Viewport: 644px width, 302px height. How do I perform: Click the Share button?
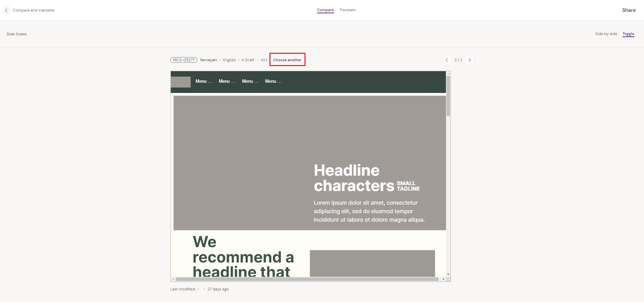pyautogui.click(x=629, y=10)
